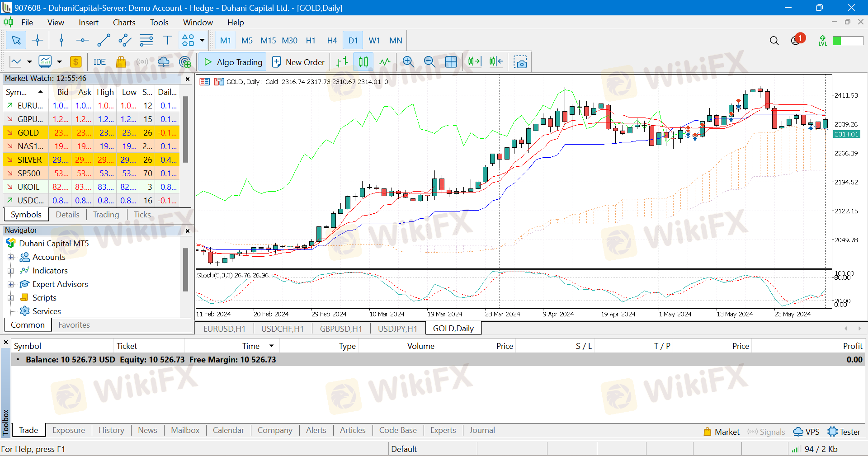The width and height of the screenshot is (868, 456).
Task: Take a chart screenshot with camera icon
Action: point(520,62)
